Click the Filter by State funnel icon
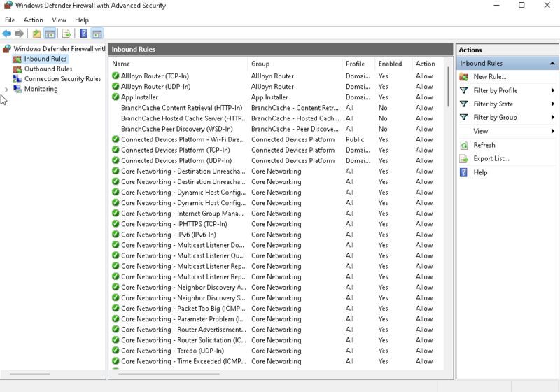Viewport: 560px width, 392px height. point(464,104)
